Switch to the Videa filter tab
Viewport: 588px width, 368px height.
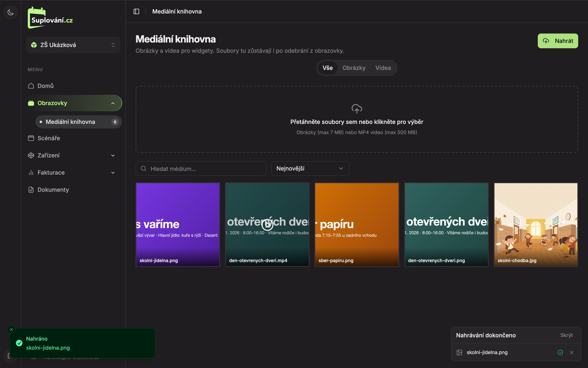[383, 68]
